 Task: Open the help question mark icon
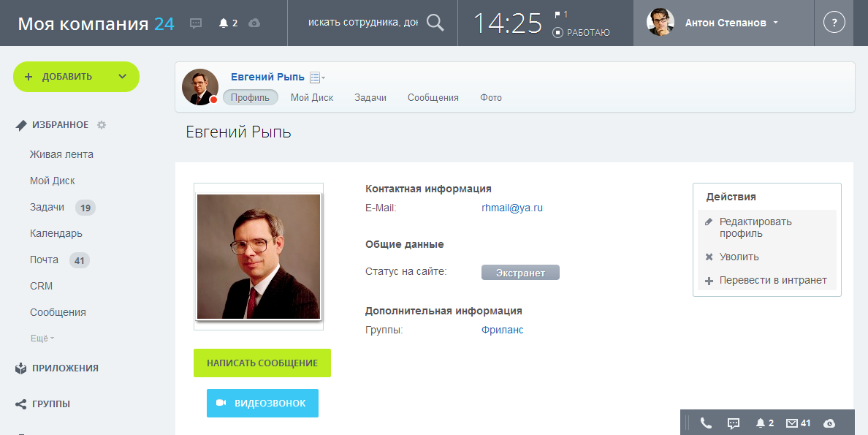pos(834,23)
